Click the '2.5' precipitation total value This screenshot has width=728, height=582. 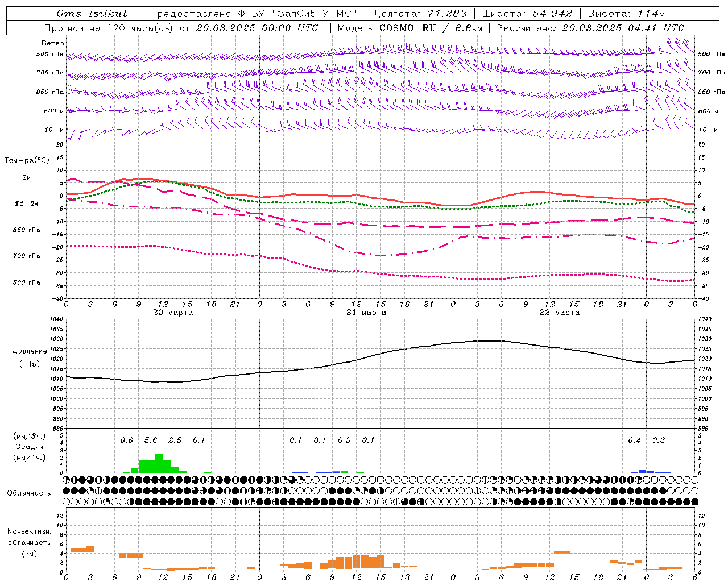175,440
